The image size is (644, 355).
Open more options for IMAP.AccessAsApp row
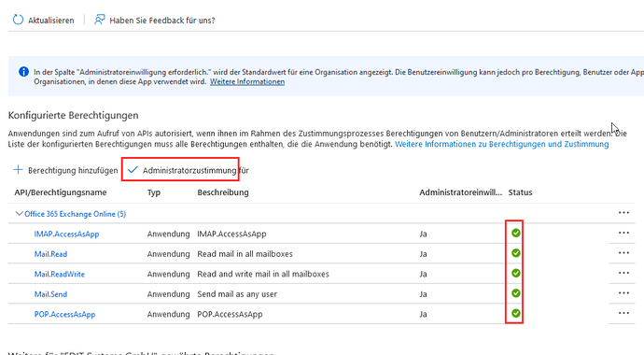623,233
